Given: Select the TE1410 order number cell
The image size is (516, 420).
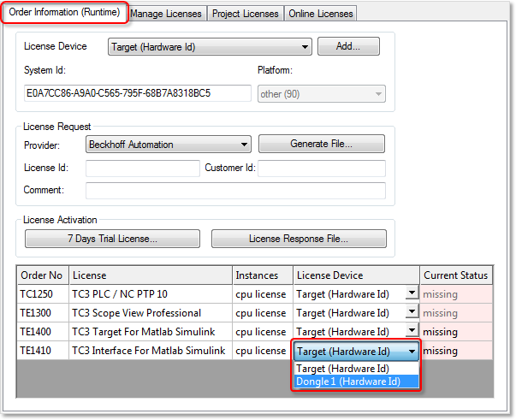Looking at the screenshot, I should (43, 350).
